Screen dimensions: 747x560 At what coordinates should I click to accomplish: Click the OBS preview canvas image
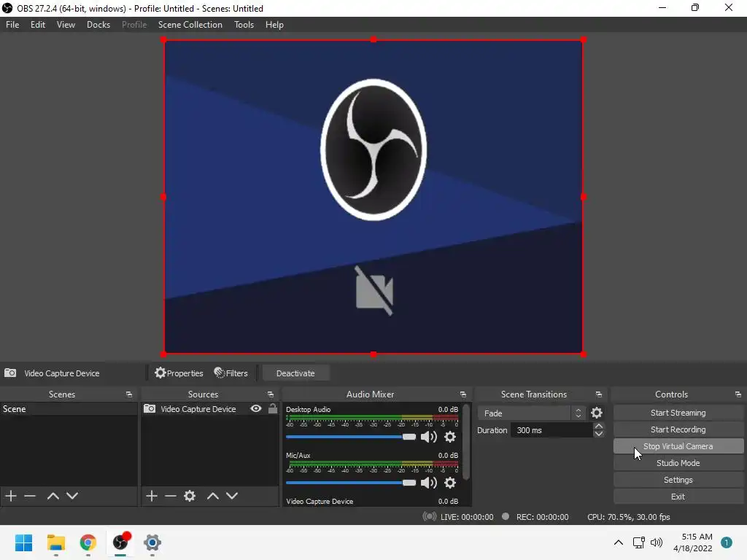373,197
